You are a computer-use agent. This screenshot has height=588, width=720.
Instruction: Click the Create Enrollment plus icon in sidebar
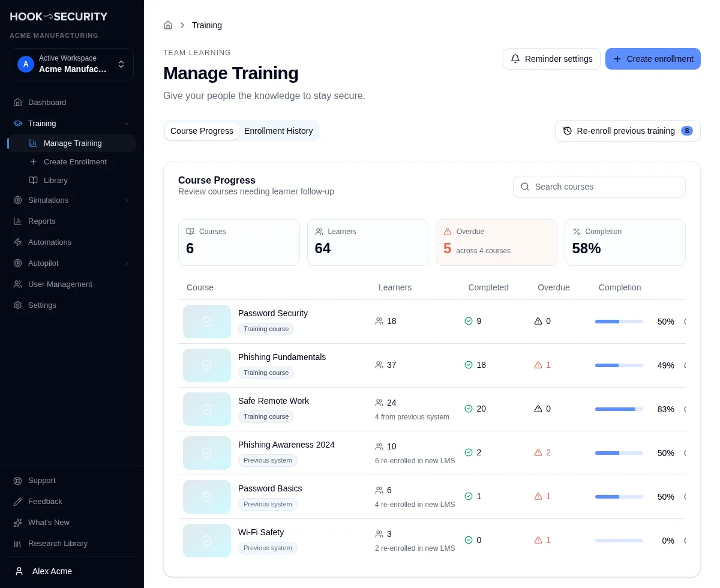(x=33, y=162)
